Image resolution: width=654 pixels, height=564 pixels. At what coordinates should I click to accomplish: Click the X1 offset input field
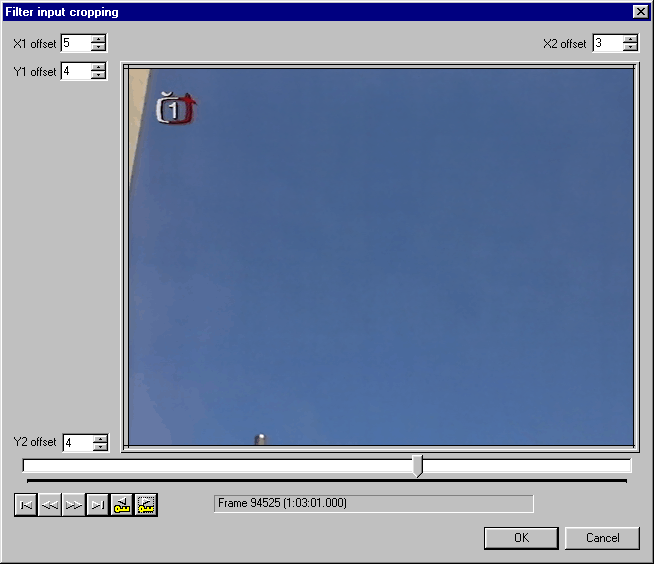coord(76,43)
